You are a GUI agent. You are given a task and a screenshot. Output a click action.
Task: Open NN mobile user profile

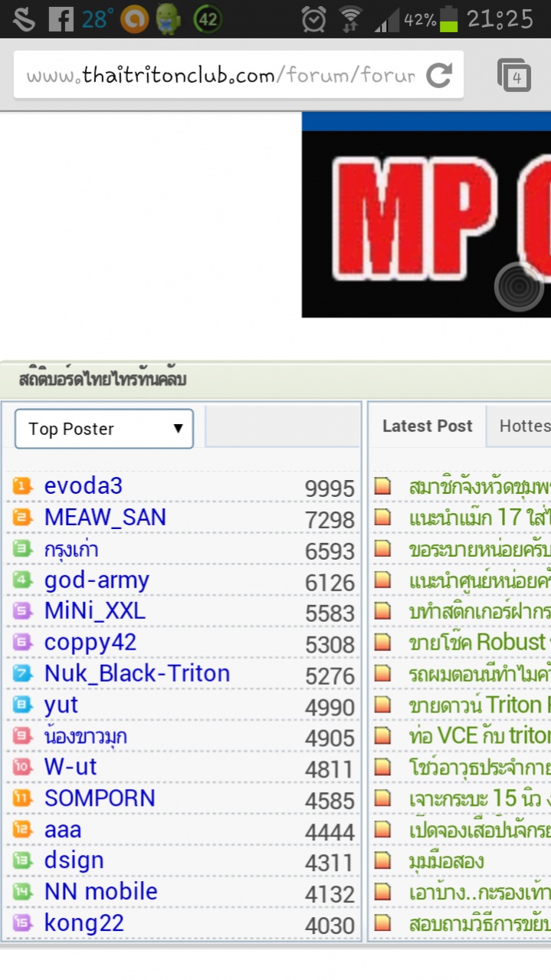(x=101, y=892)
